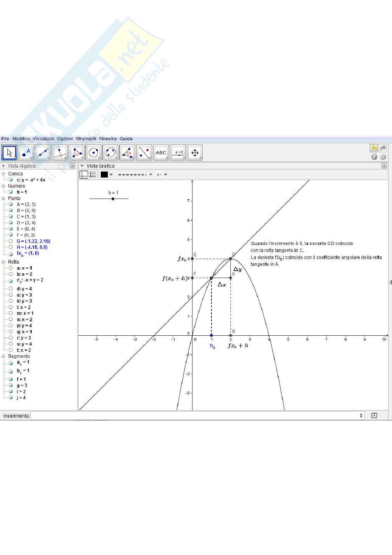
Task: Collapse the Retta group
Action: point(4,262)
